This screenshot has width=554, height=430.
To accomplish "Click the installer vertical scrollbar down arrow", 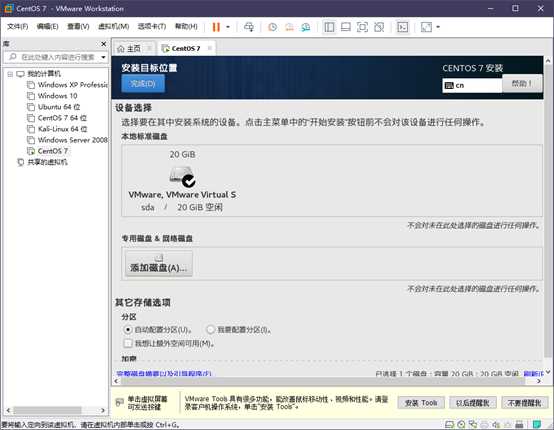I will 548,372.
